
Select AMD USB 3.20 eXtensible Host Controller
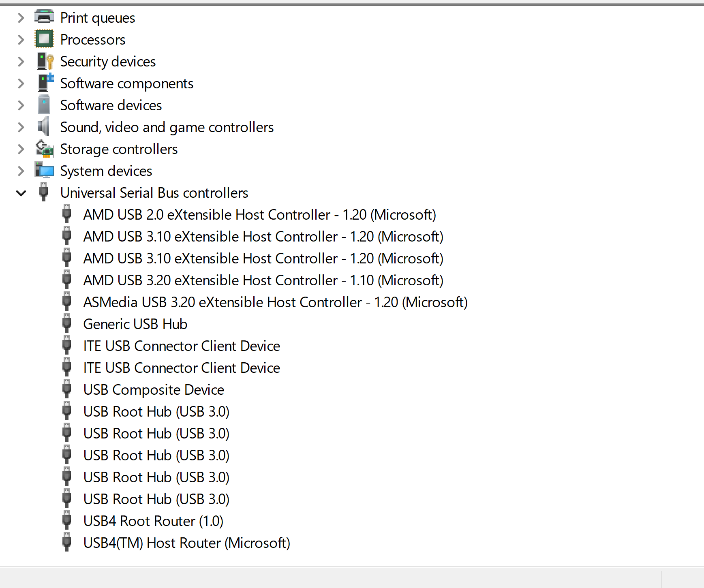point(263,280)
